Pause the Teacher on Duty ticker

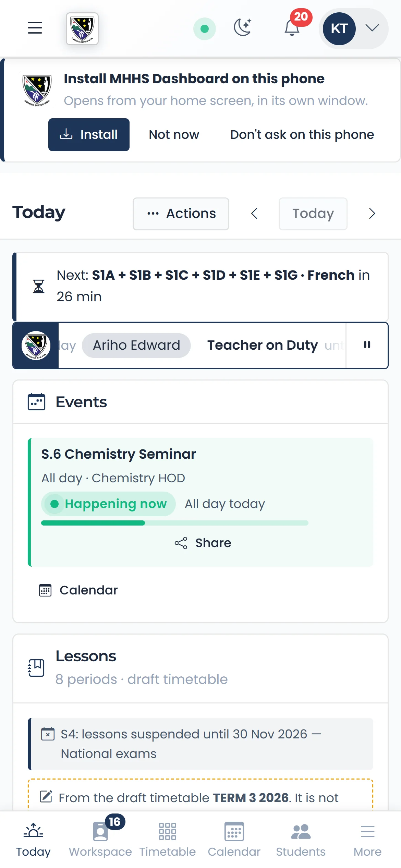point(367,345)
